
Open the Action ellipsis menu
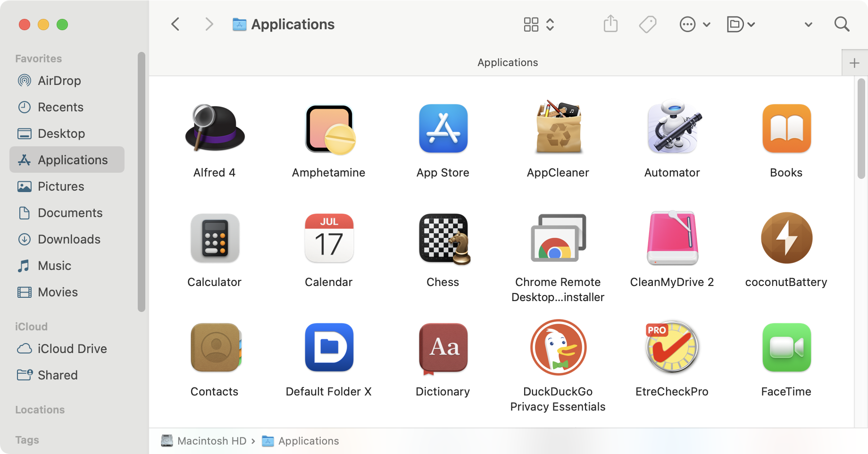(694, 24)
